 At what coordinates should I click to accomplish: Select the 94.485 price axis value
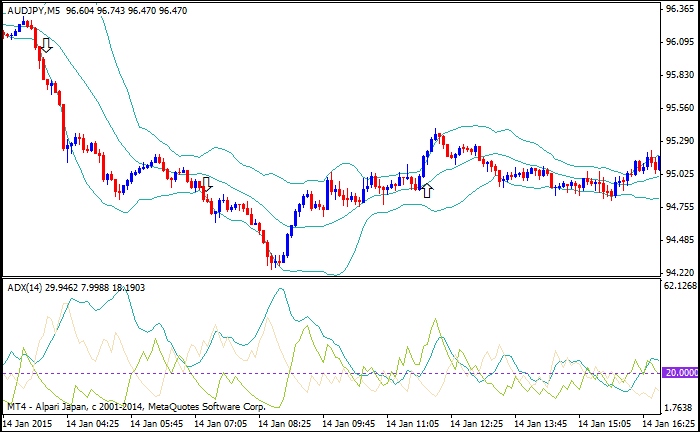pos(679,240)
